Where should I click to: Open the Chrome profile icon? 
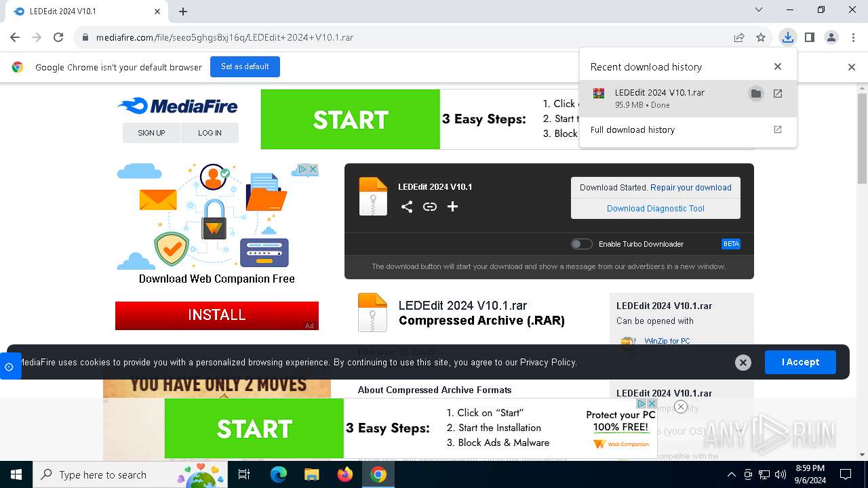[831, 37]
